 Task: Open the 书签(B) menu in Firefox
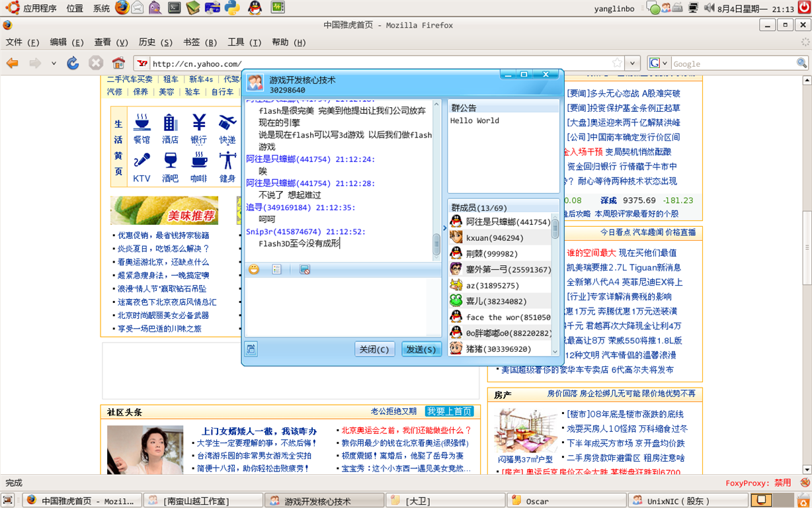[x=200, y=42]
